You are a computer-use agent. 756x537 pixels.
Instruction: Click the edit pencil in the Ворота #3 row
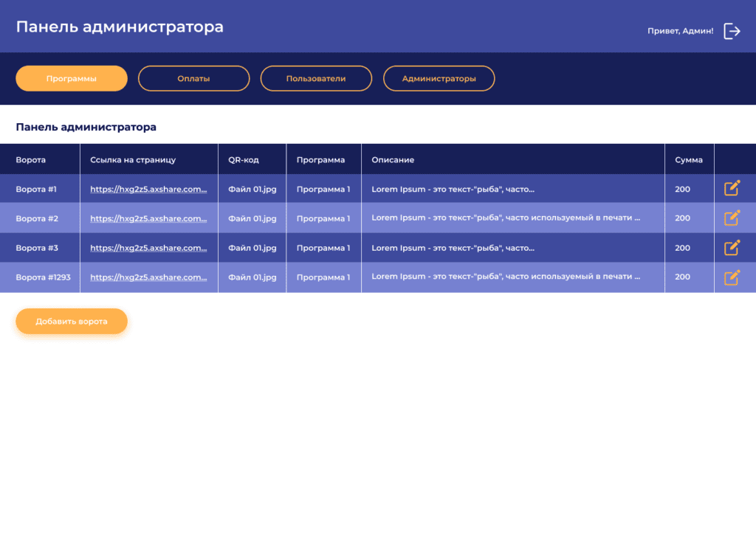point(732,248)
